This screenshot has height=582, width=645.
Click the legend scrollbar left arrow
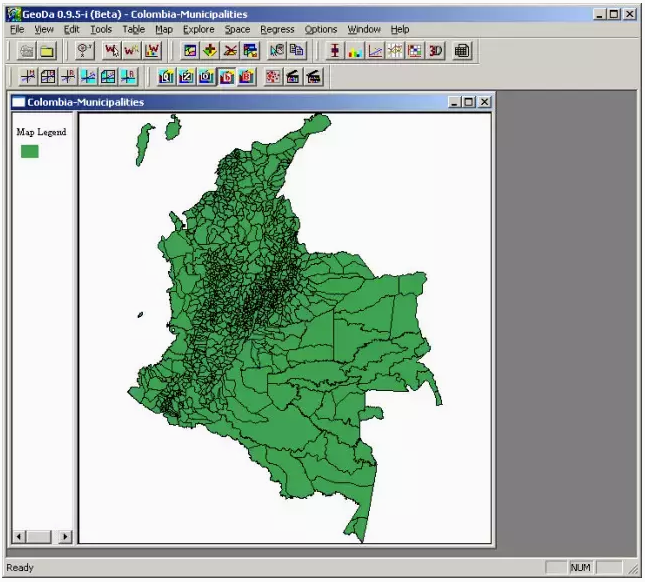(x=20, y=537)
